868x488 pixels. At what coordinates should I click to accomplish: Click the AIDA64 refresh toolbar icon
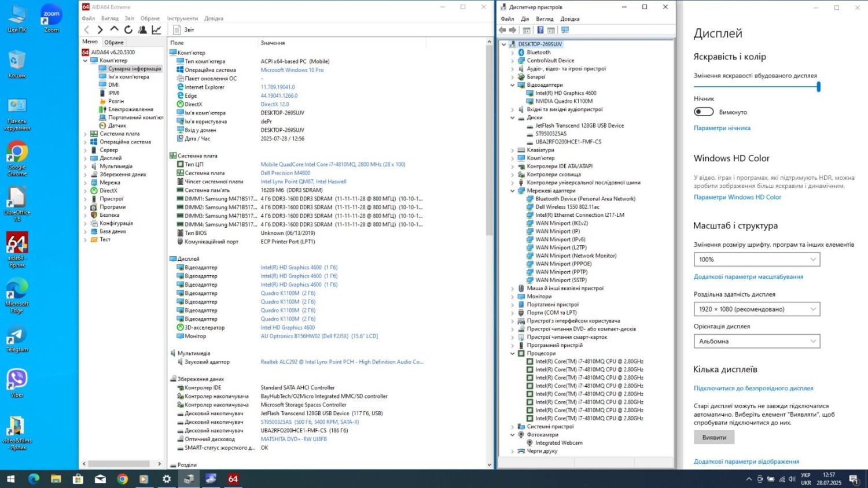(x=128, y=29)
